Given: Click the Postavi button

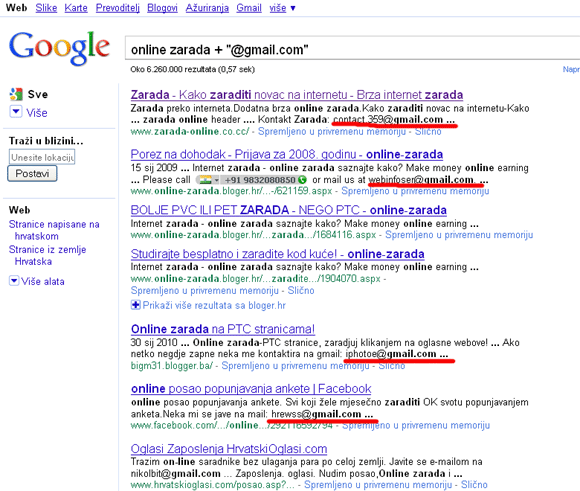Looking at the screenshot, I should (x=32, y=174).
